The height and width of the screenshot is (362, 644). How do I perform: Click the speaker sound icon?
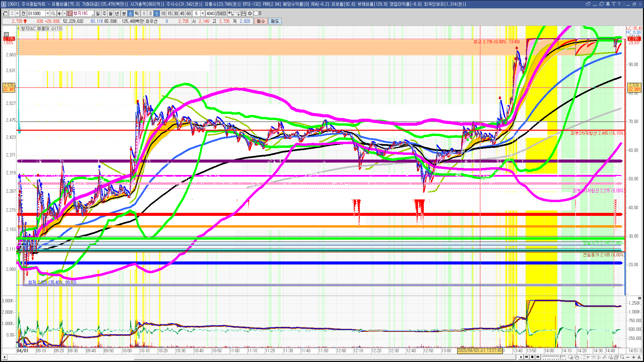[x=59, y=13]
